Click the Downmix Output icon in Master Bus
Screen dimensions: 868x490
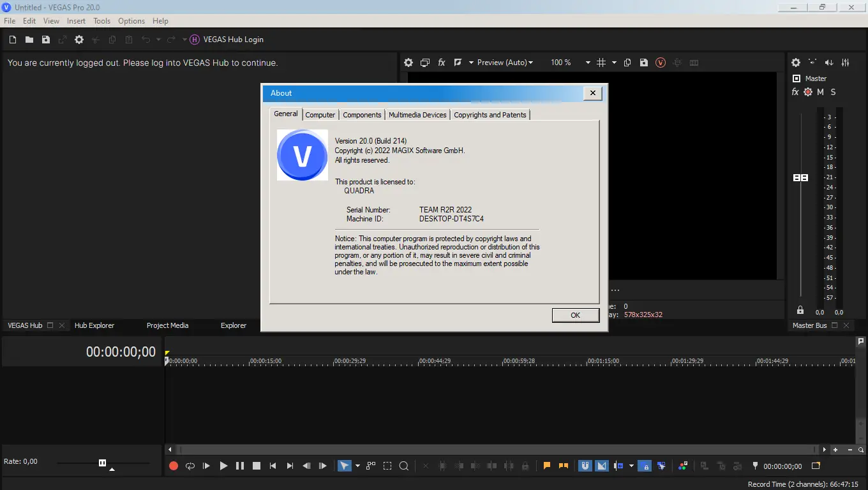click(812, 63)
